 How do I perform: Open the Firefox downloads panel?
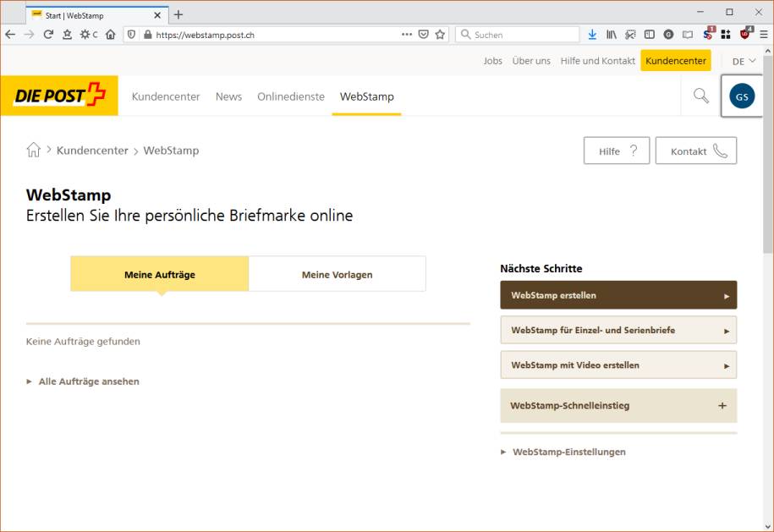point(592,34)
